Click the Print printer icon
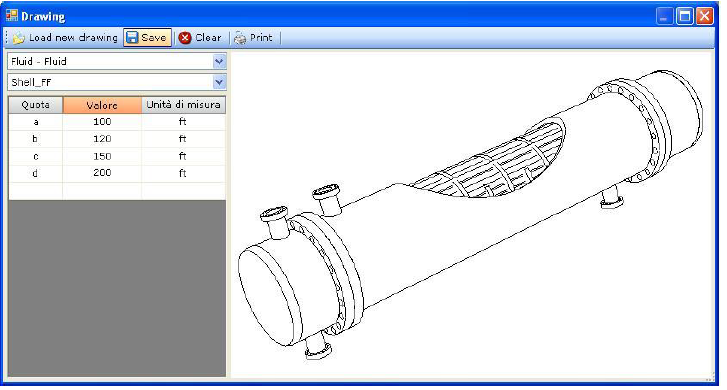 tap(240, 38)
